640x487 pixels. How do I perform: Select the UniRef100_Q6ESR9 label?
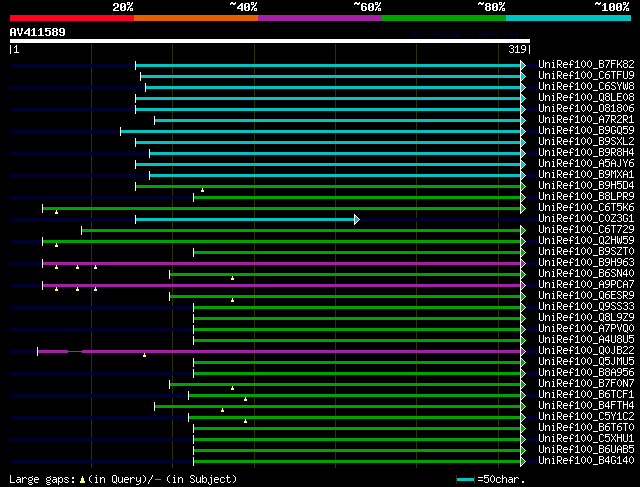pyautogui.click(x=586, y=296)
